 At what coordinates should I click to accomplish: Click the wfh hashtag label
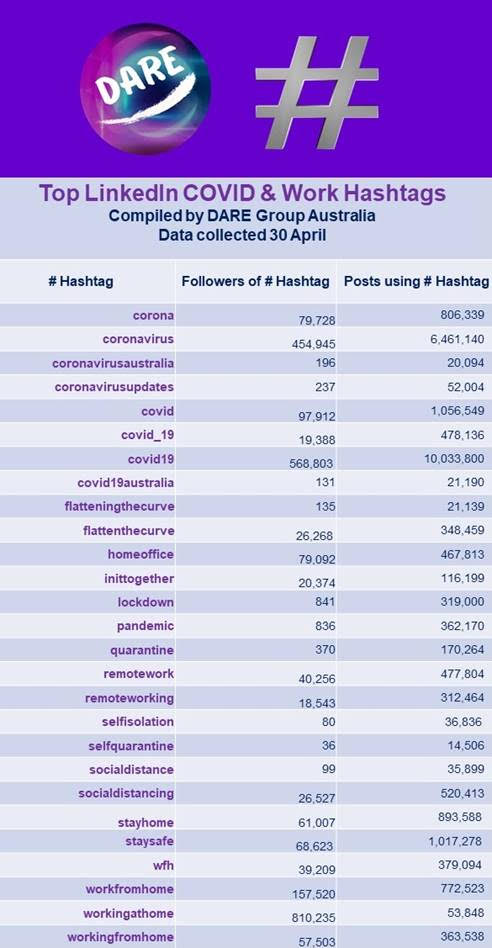[164, 865]
